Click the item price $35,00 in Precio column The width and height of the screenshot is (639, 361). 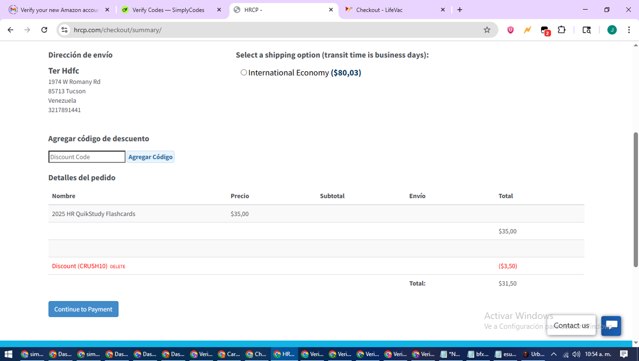point(240,214)
